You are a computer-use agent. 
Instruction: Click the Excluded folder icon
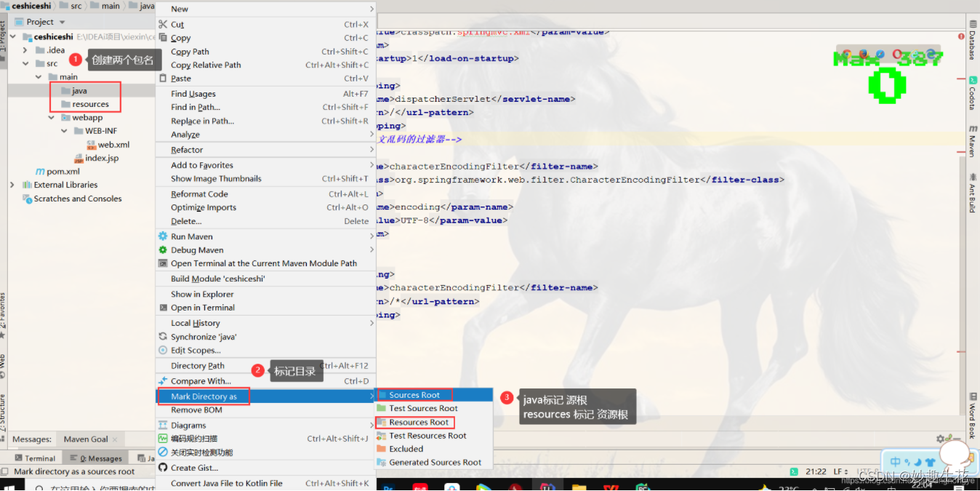coord(382,449)
